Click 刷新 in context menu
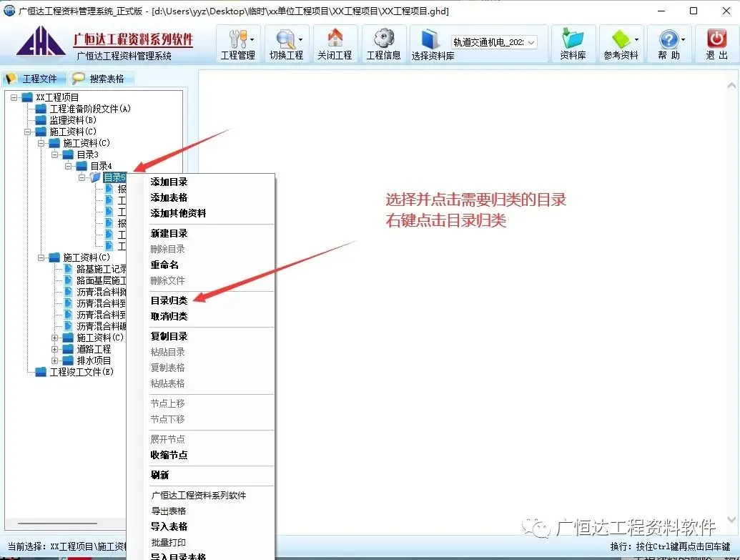This screenshot has width=740, height=560. (159, 475)
